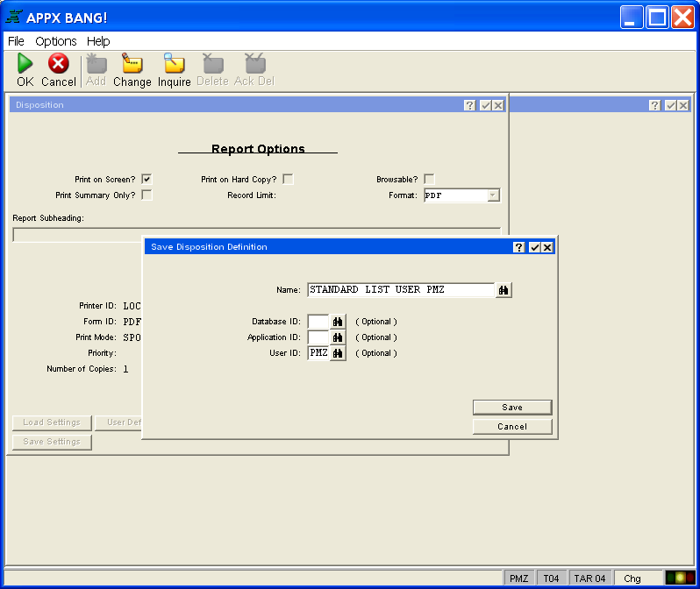Viewport: 700px width, 589px height.
Task: Click binoculars next to Database ID
Action: click(x=338, y=322)
